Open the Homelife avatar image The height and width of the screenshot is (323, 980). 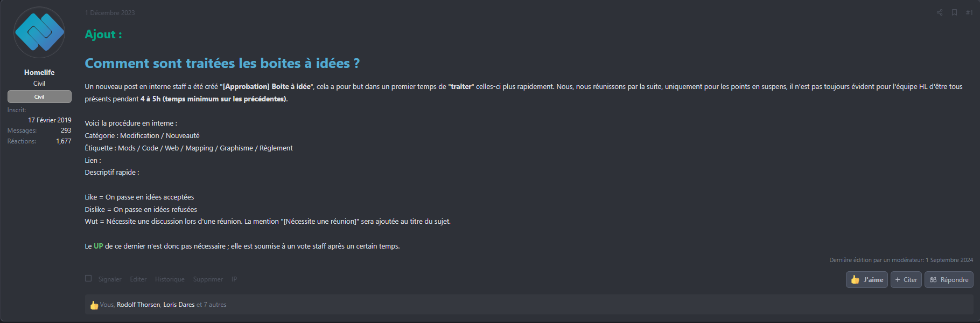[39, 32]
